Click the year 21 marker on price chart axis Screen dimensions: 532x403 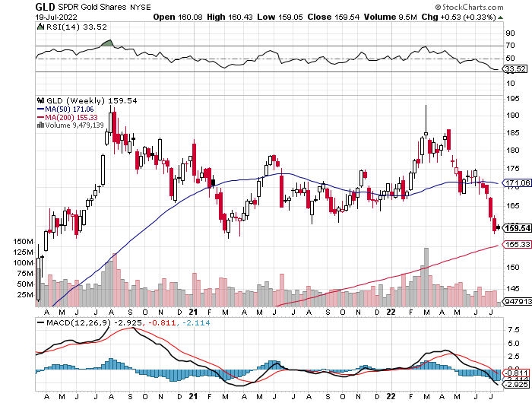tap(193, 312)
